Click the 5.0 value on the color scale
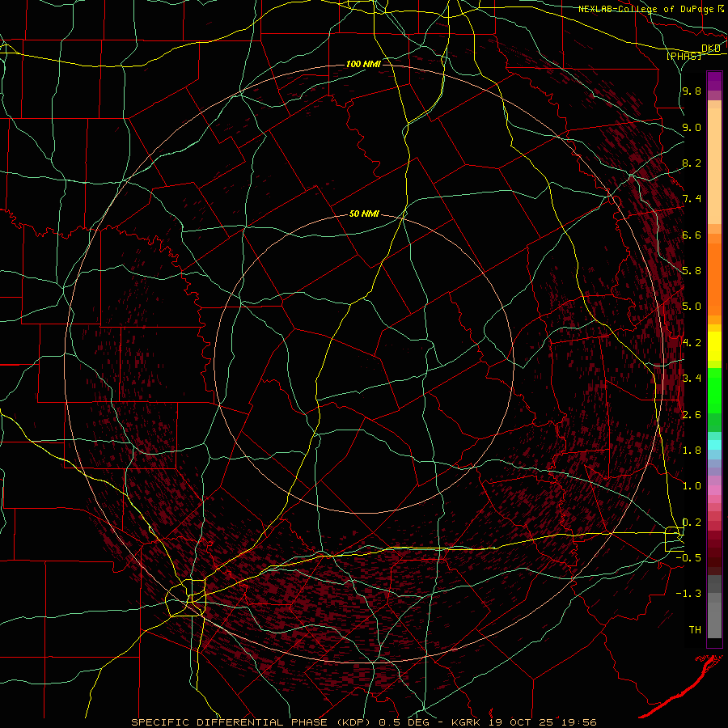 [692, 307]
